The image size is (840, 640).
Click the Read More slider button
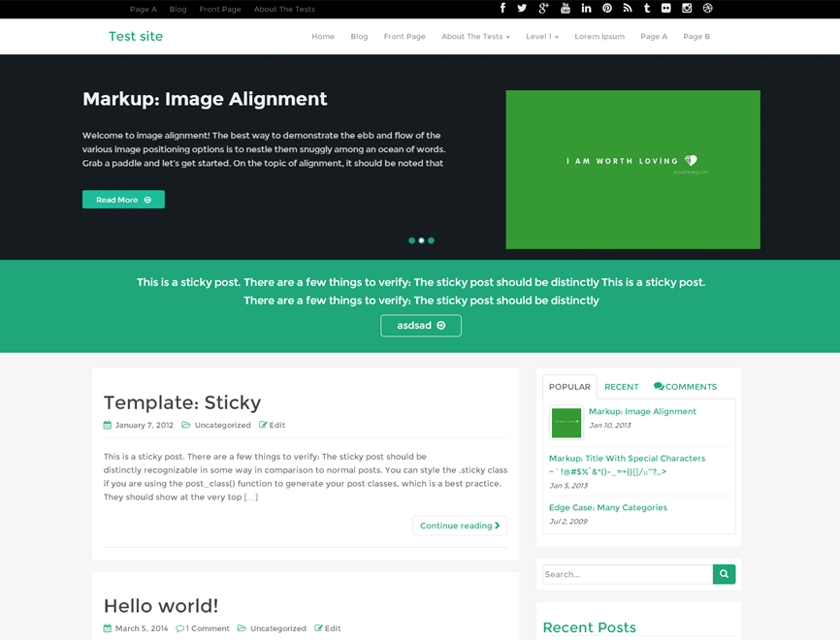[x=123, y=200]
